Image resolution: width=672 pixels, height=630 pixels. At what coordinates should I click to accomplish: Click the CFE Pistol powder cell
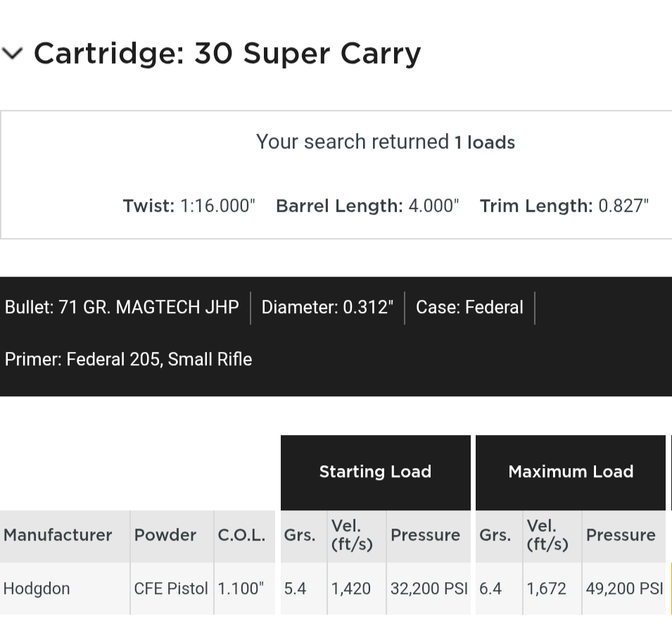pos(172,588)
